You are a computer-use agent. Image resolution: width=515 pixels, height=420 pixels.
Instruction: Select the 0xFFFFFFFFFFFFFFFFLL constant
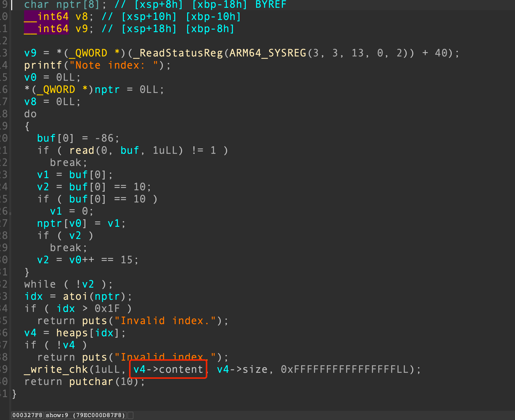click(x=345, y=369)
